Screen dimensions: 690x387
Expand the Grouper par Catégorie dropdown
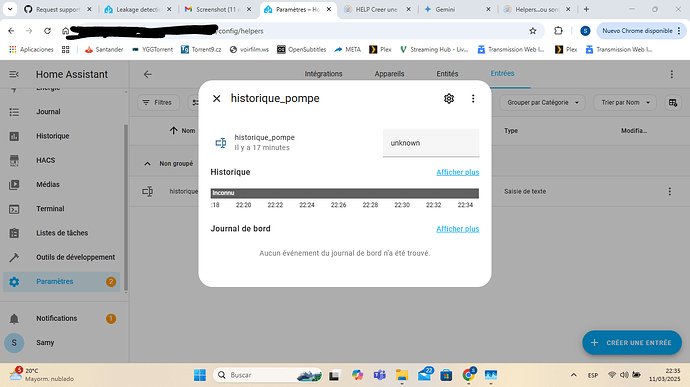pyautogui.click(x=542, y=103)
